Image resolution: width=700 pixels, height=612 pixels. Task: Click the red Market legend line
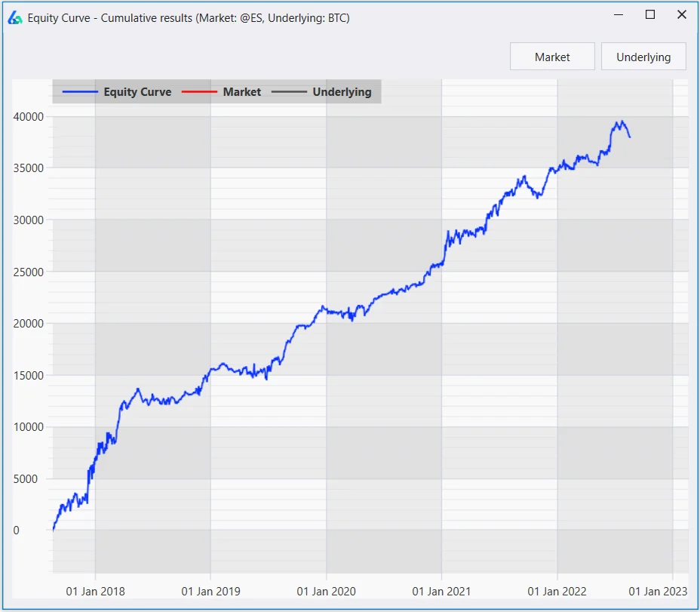(200, 92)
